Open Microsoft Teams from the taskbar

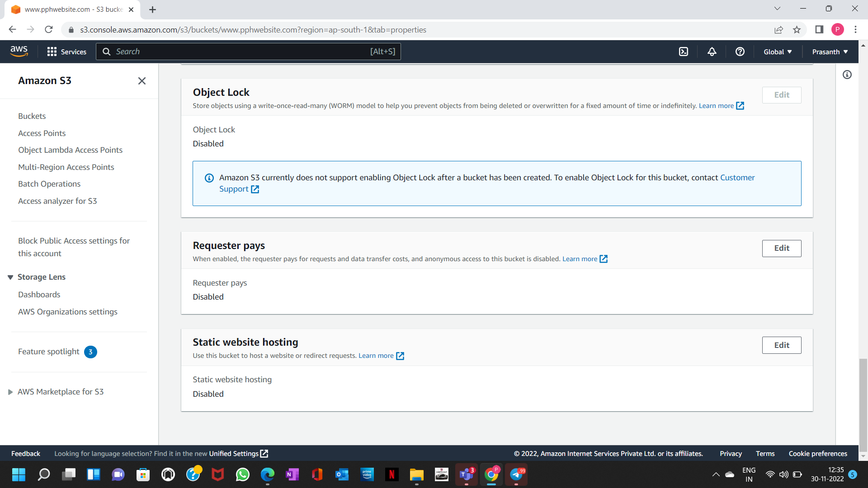pyautogui.click(x=467, y=474)
